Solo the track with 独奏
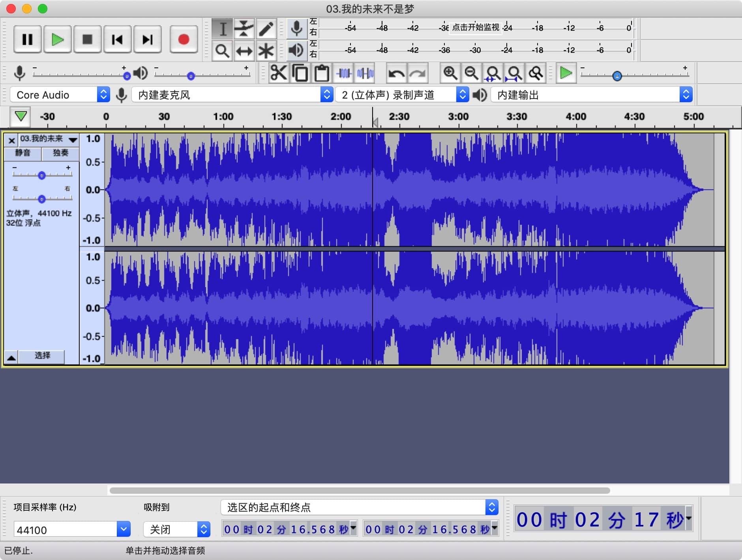The width and height of the screenshot is (742, 560). (60, 153)
